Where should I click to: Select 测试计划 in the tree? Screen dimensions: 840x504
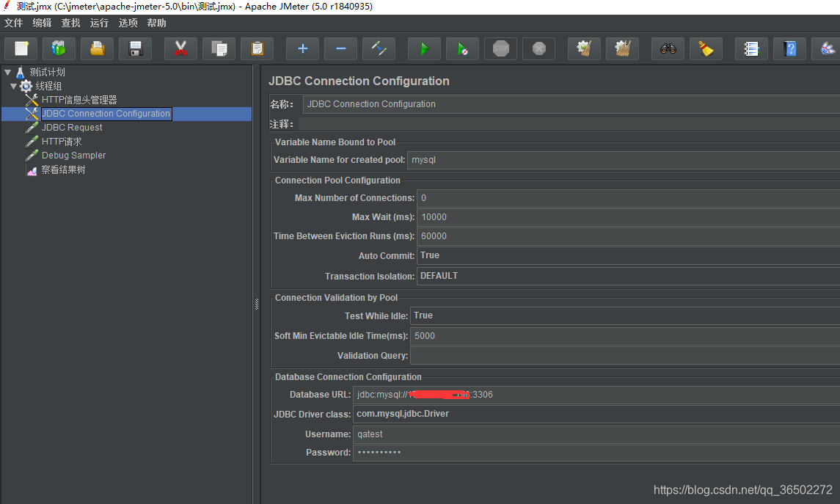(x=47, y=72)
